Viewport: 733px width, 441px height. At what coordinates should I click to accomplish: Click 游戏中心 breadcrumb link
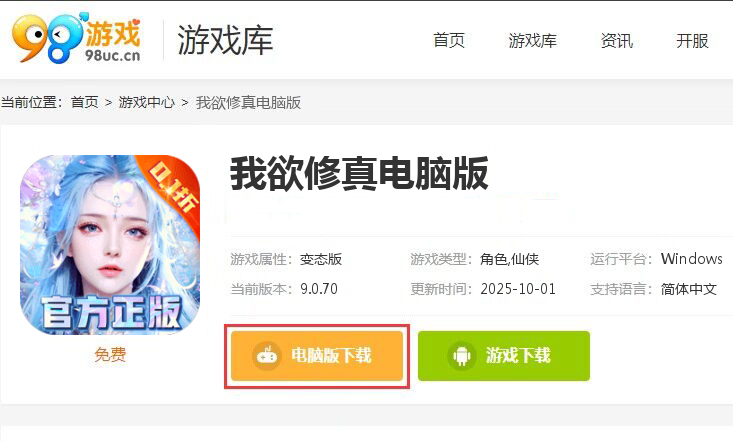146,102
